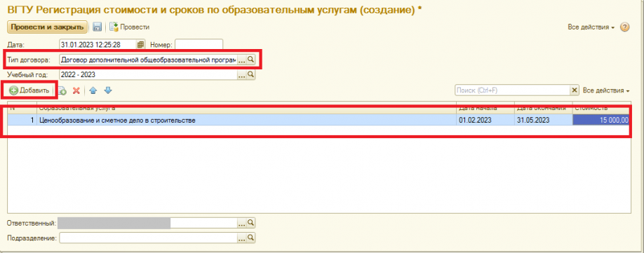Open the calendar picker for Дата
644x253 pixels.
pos(140,44)
